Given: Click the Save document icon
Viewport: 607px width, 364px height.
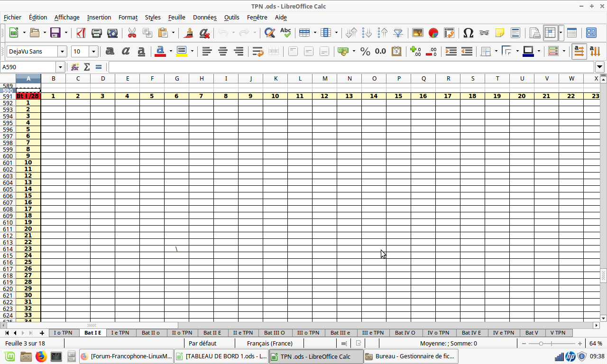Looking at the screenshot, I should coord(55,33).
